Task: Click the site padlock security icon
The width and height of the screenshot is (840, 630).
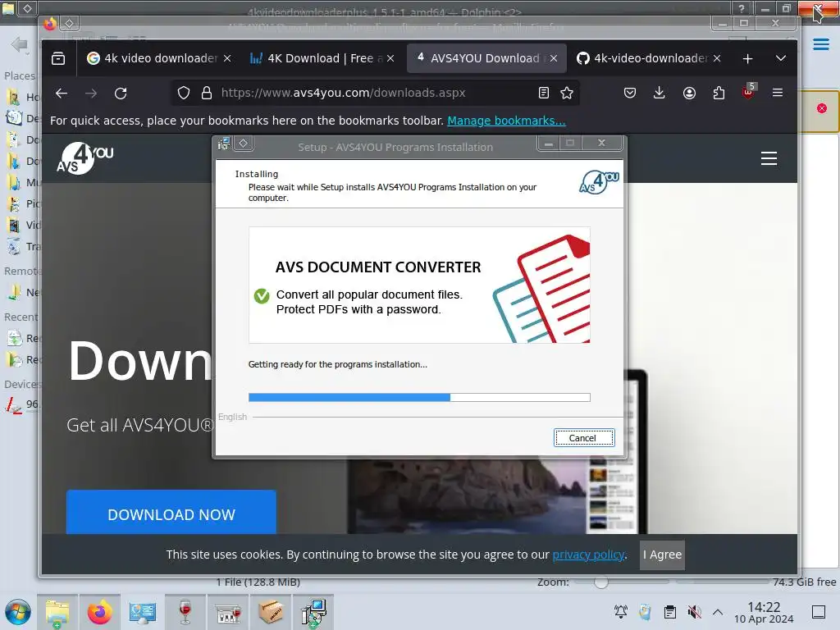Action: [206, 94]
